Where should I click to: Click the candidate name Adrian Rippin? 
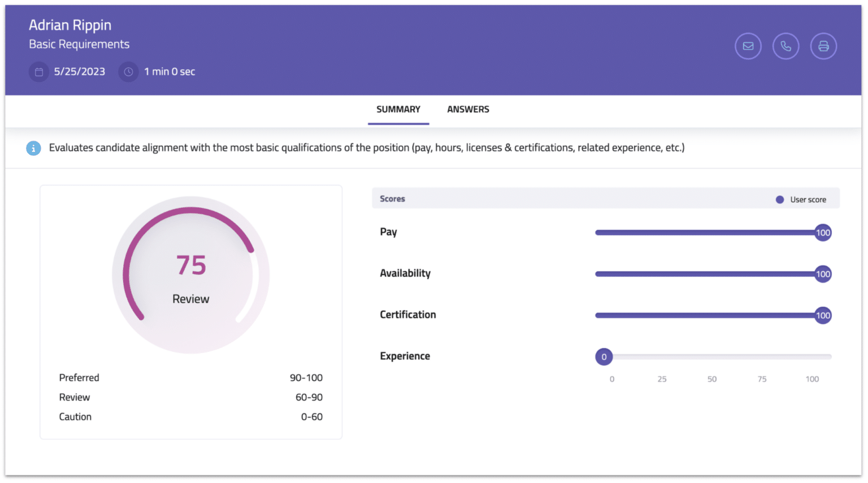pos(70,25)
